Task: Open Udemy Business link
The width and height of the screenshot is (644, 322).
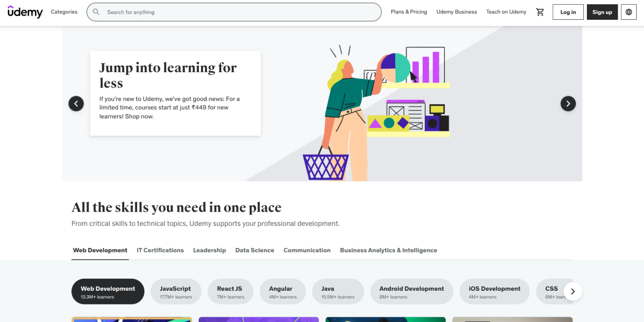Action: click(457, 12)
